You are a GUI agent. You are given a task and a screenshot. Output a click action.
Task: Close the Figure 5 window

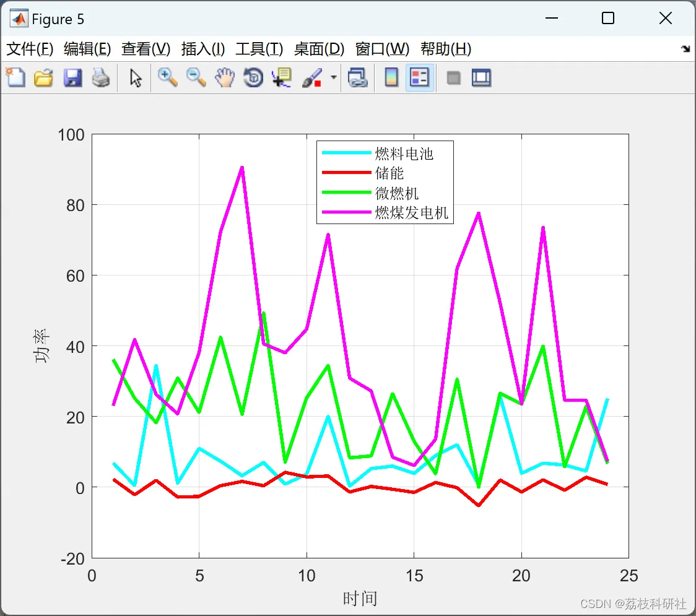(666, 18)
